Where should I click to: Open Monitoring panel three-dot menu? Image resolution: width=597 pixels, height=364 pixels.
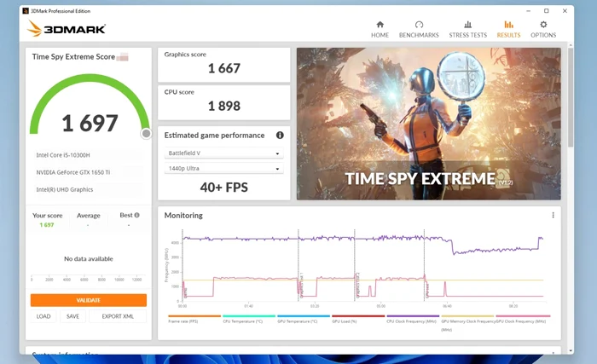pyautogui.click(x=553, y=215)
